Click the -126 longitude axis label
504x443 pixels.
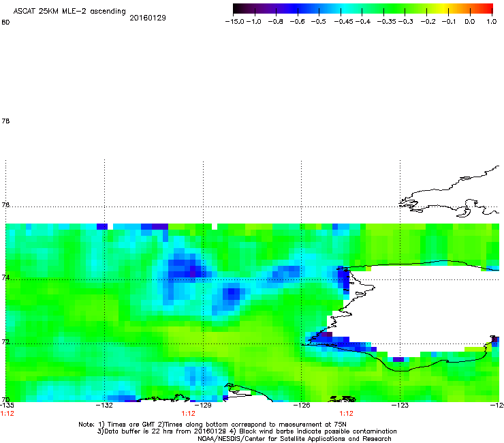coord(302,406)
